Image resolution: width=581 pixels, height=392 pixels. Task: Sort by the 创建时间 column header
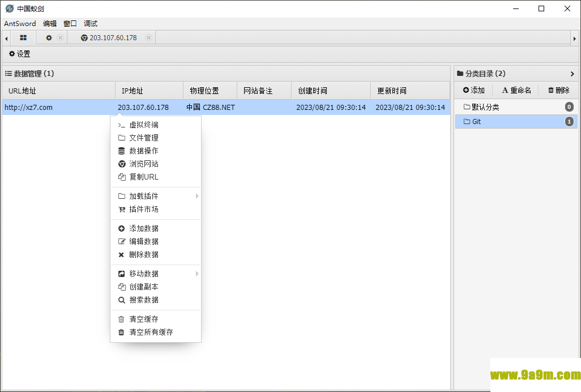pos(331,91)
